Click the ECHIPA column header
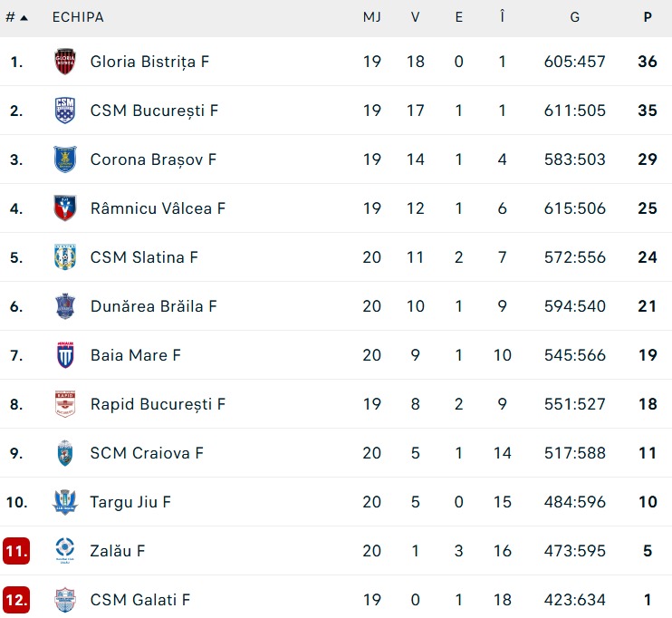 pyautogui.click(x=78, y=17)
